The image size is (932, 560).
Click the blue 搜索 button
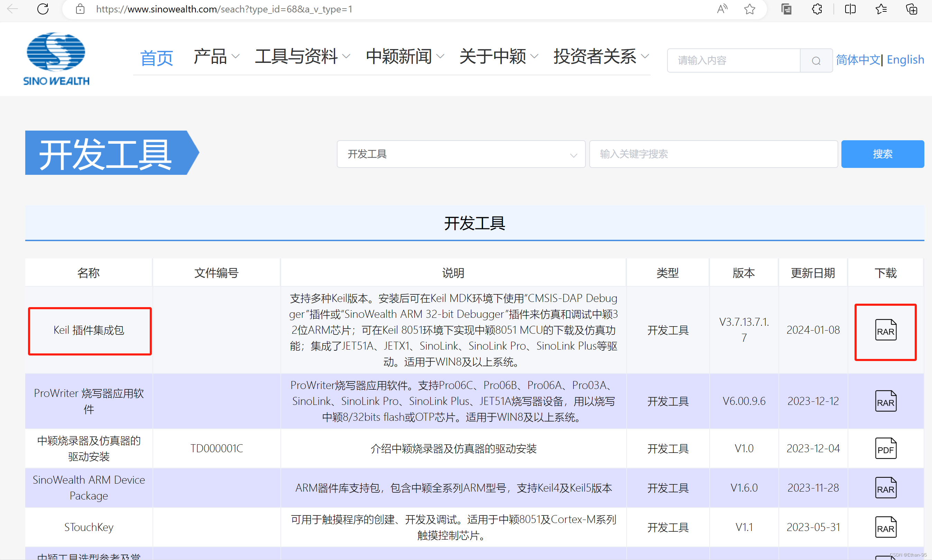882,154
